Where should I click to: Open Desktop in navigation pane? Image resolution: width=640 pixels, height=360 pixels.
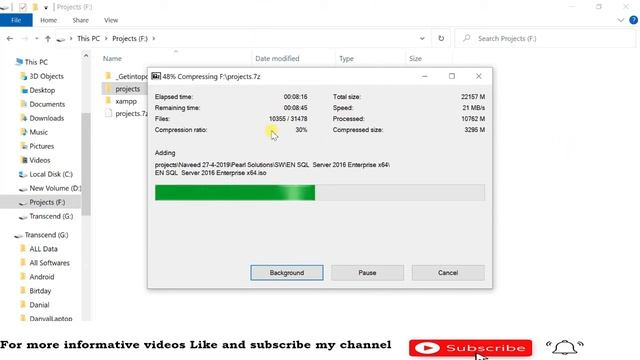click(42, 90)
